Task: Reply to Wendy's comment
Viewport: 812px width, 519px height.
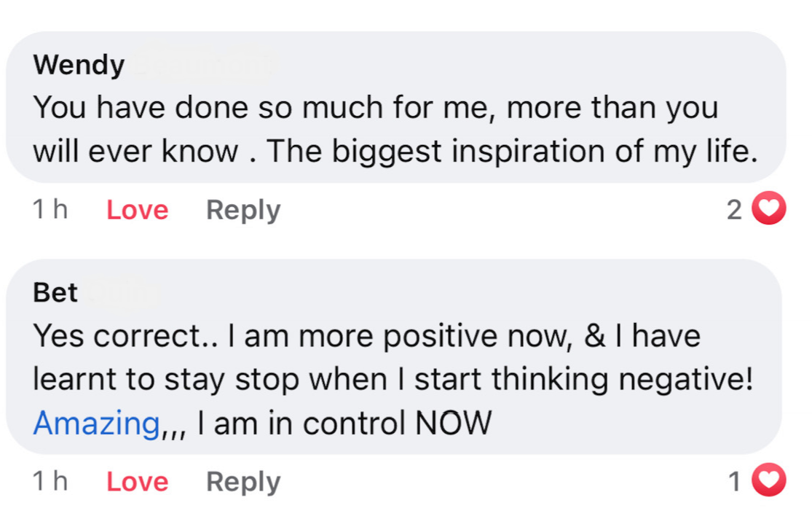Action: 243,210
